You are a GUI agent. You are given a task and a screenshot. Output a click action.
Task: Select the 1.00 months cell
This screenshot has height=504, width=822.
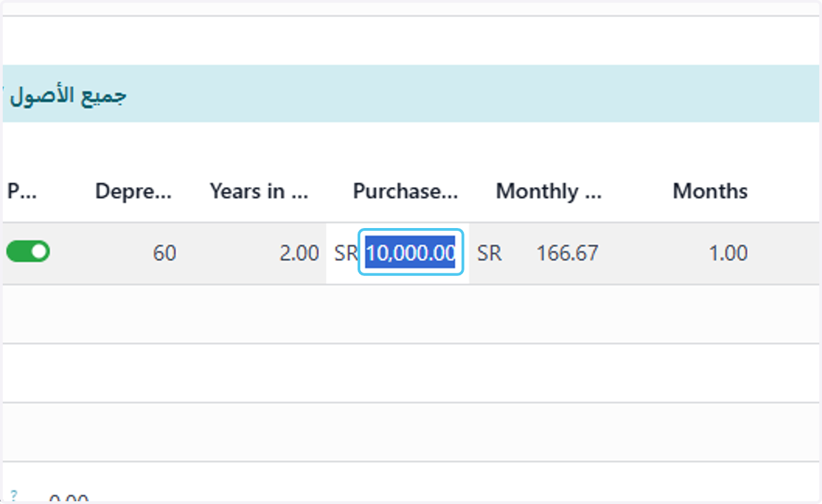(727, 253)
